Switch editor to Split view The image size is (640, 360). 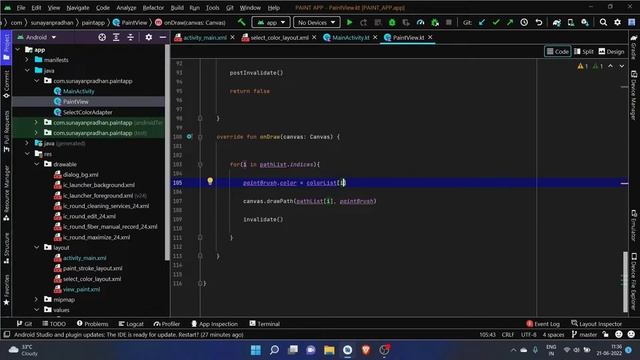click(584, 51)
